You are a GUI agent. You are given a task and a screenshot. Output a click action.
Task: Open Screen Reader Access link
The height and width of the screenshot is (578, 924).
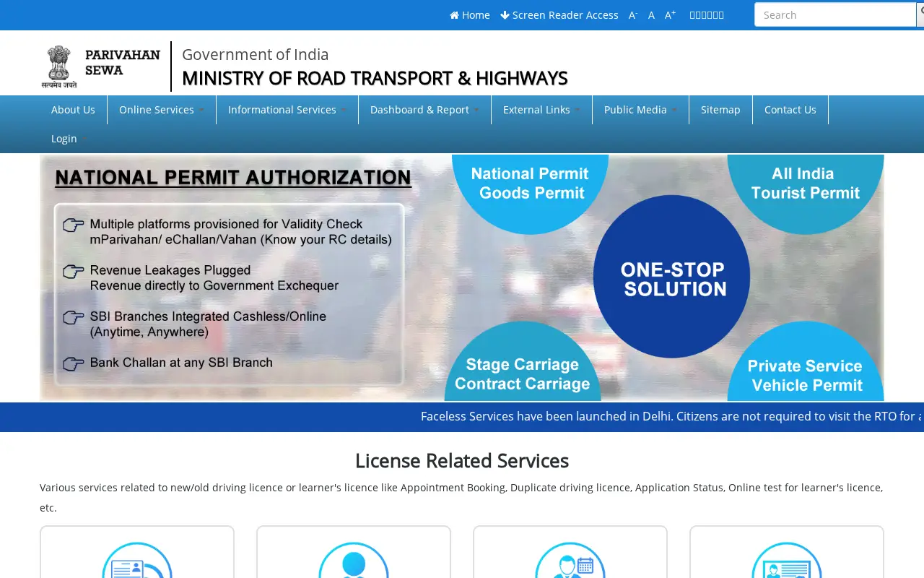(x=559, y=15)
